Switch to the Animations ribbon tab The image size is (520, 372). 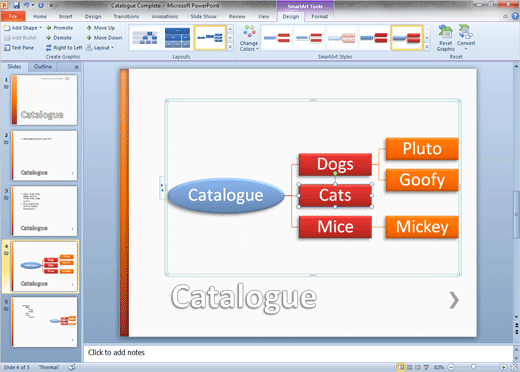pyautogui.click(x=165, y=16)
